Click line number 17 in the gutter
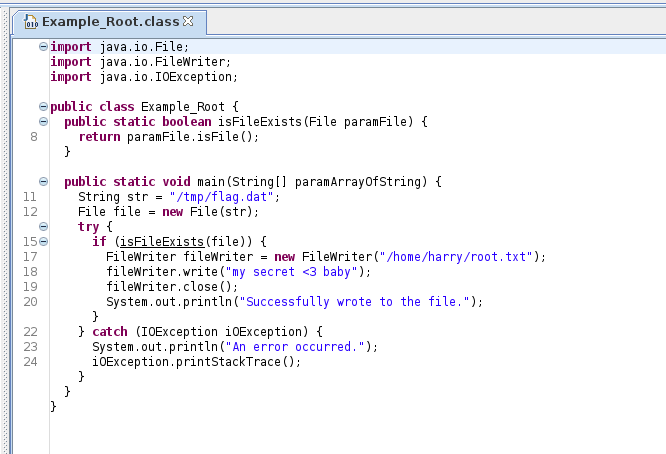This screenshot has height=454, width=666. 30,257
